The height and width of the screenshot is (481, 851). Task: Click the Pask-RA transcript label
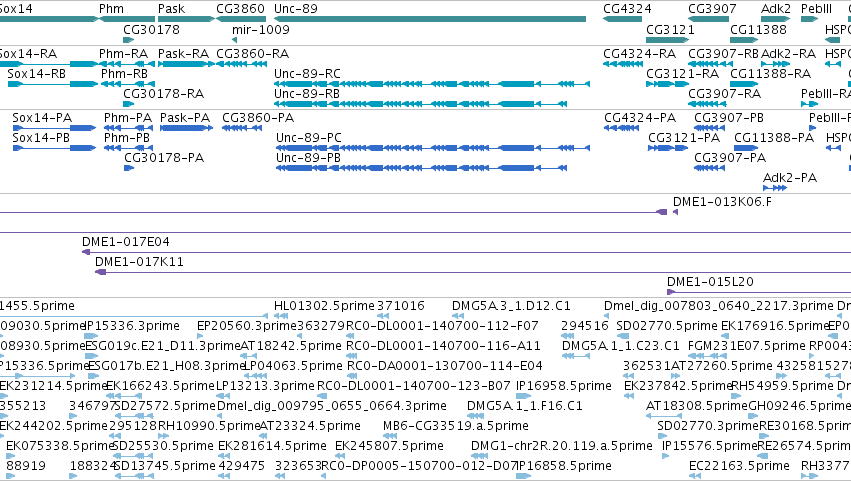(x=183, y=54)
